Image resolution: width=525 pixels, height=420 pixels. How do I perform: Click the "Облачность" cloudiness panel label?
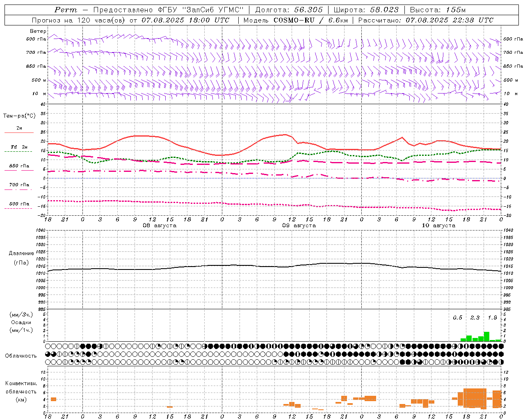coord(21,356)
